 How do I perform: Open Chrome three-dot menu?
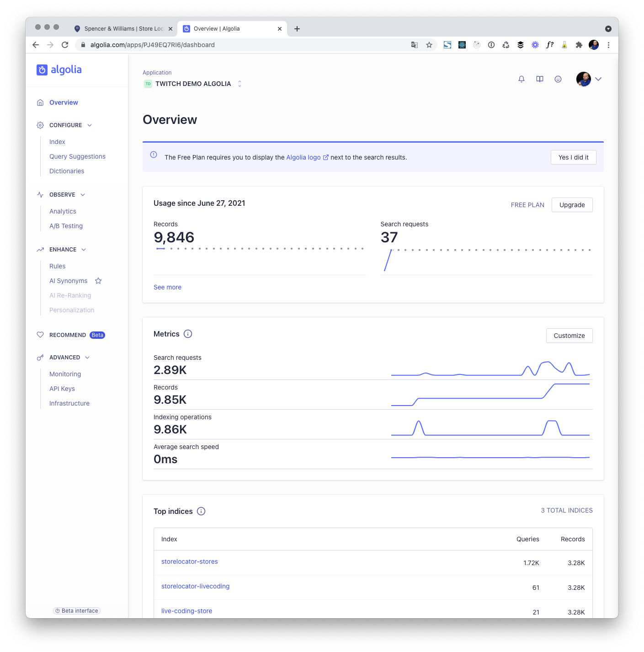tap(608, 45)
